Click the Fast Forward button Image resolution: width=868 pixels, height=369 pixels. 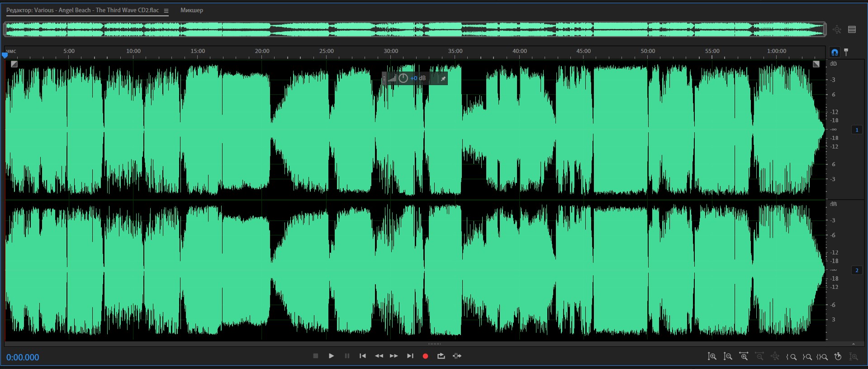(394, 356)
